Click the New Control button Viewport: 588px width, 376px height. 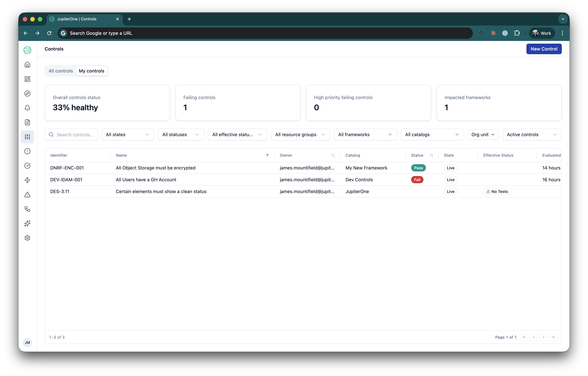click(x=544, y=49)
